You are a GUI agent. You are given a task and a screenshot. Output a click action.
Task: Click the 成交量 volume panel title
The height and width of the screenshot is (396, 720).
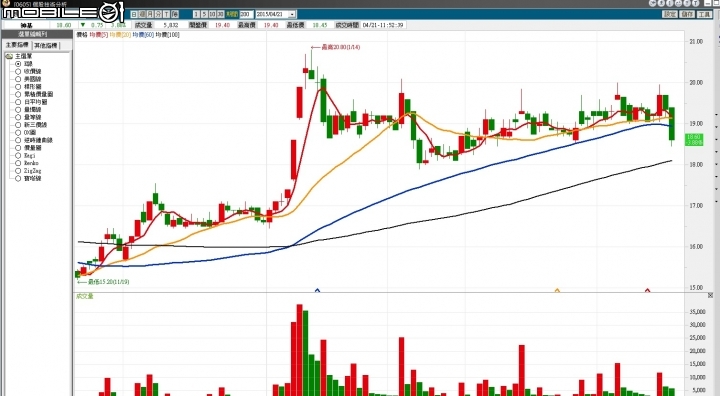(x=84, y=296)
